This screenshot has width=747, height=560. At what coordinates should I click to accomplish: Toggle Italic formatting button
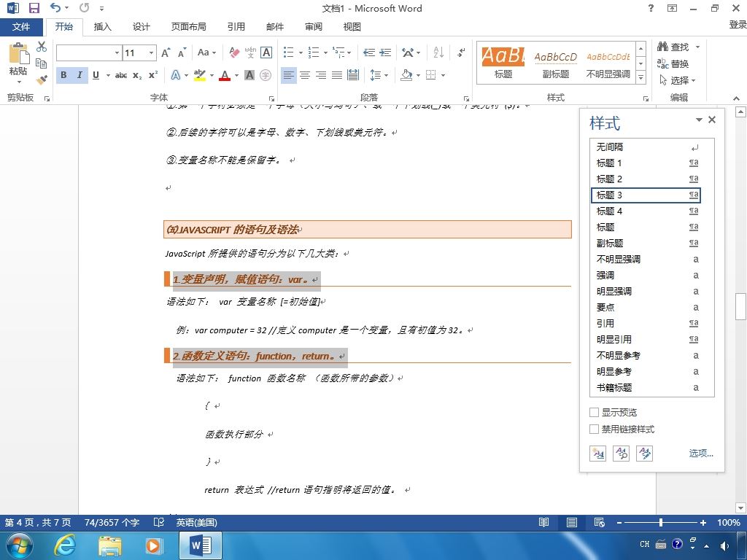[x=79, y=75]
